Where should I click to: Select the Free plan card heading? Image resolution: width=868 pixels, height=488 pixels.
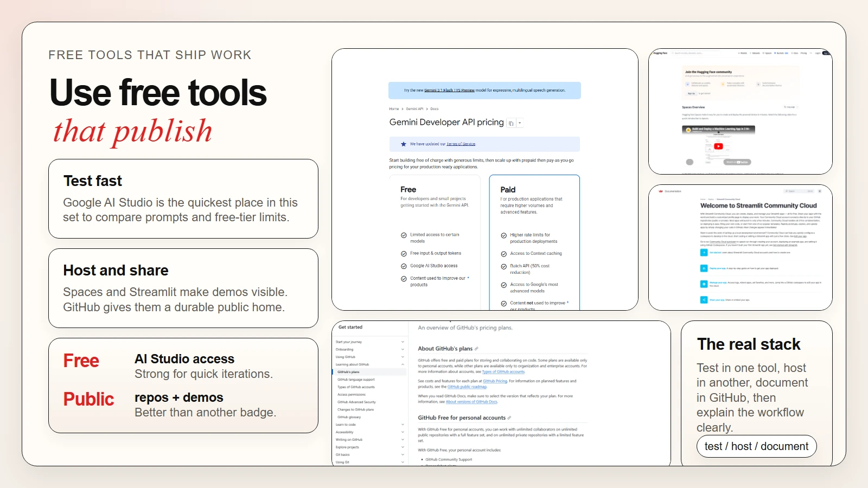tap(409, 190)
